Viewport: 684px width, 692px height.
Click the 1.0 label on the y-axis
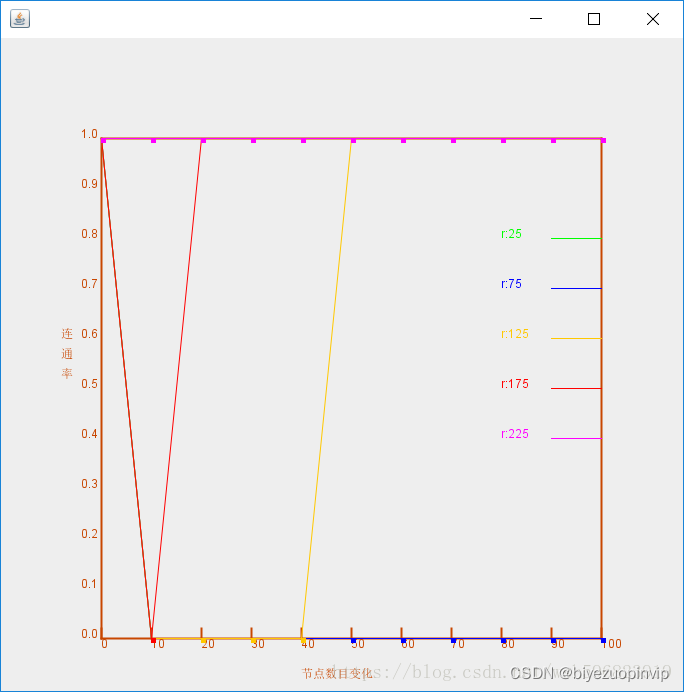point(89,134)
